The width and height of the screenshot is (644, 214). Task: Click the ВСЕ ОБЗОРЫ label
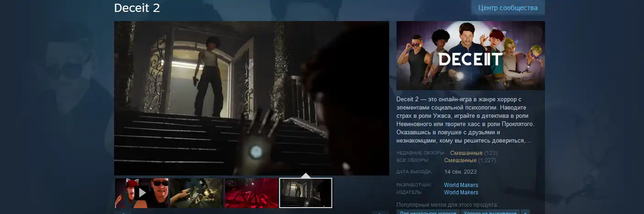click(x=413, y=160)
